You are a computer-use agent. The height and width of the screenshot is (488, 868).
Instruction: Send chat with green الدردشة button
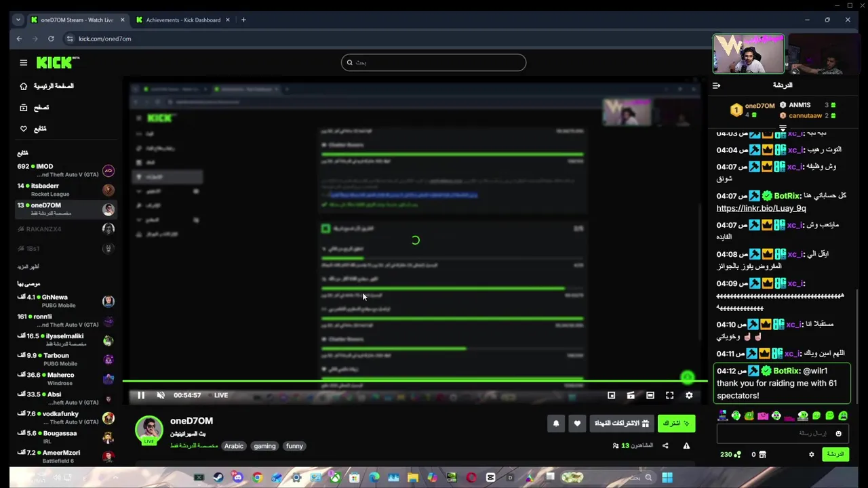point(835,454)
